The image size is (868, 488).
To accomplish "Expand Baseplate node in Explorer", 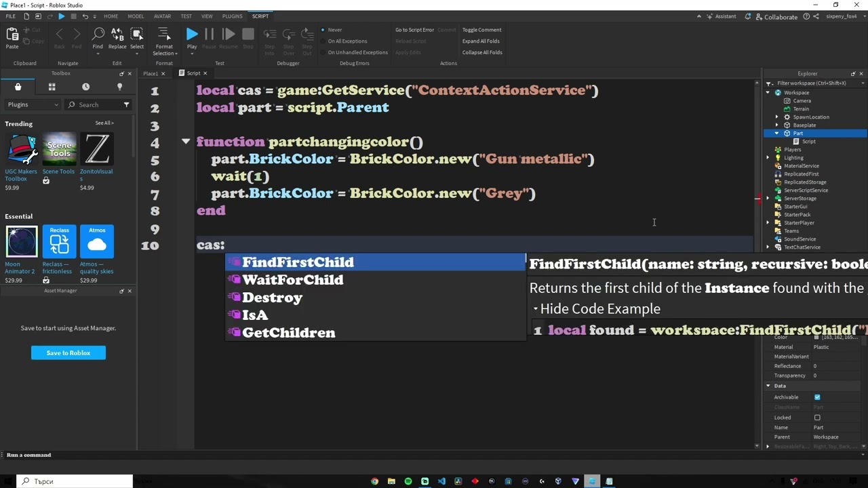I will click(x=777, y=125).
